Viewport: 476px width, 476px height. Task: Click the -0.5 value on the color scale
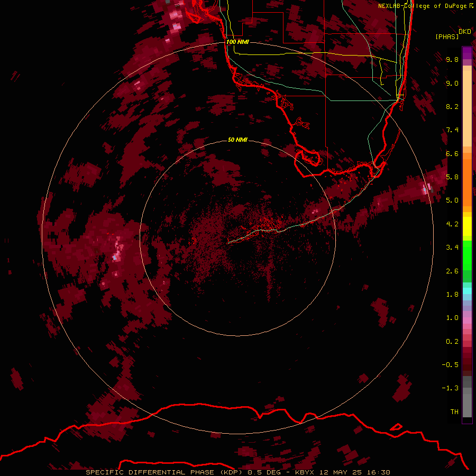coord(450,365)
